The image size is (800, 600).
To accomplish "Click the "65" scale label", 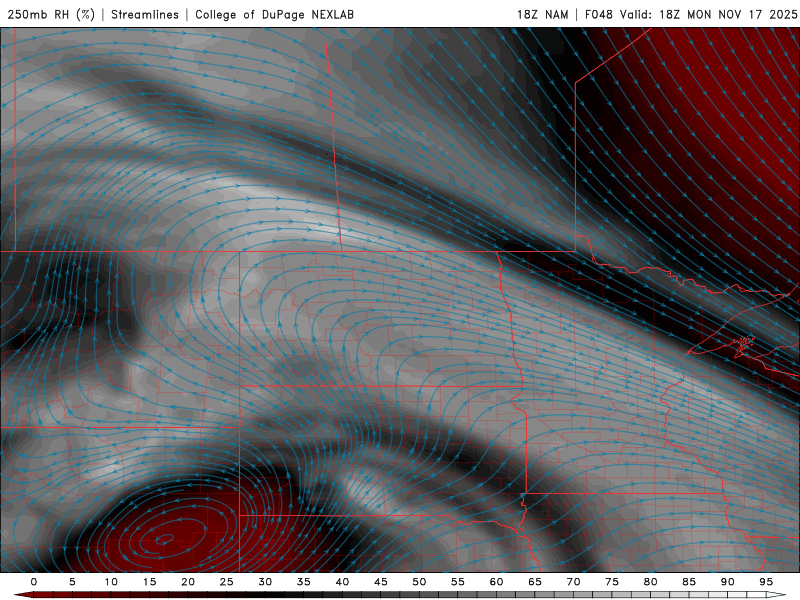I will (x=535, y=582).
